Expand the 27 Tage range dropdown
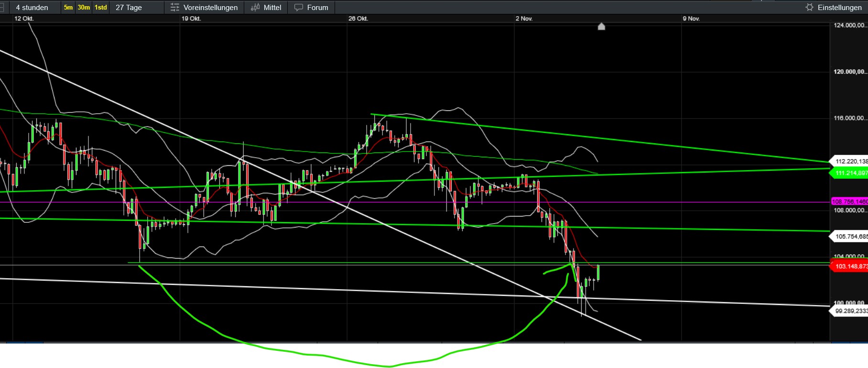This screenshot has height=368, width=868. [129, 8]
